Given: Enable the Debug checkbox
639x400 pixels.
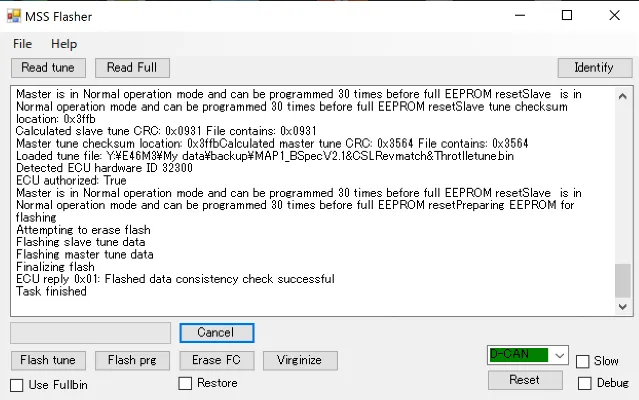Looking at the screenshot, I should [x=584, y=383].
